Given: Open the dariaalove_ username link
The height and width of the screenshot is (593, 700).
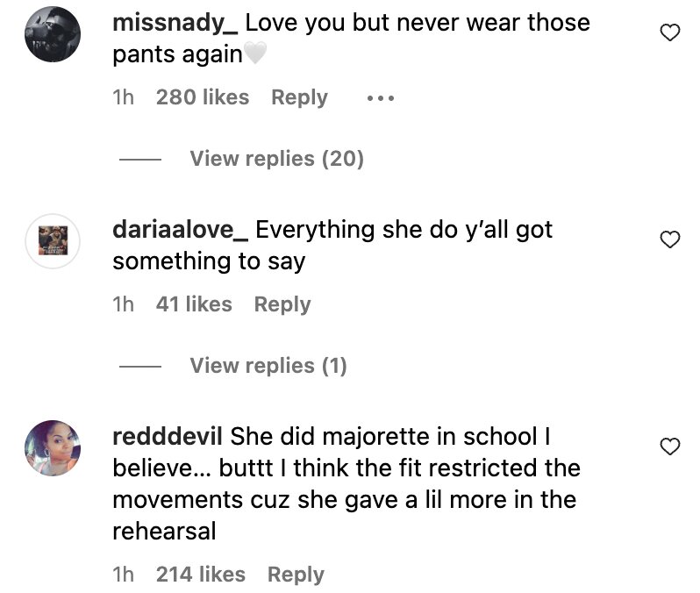Looking at the screenshot, I should [x=181, y=230].
